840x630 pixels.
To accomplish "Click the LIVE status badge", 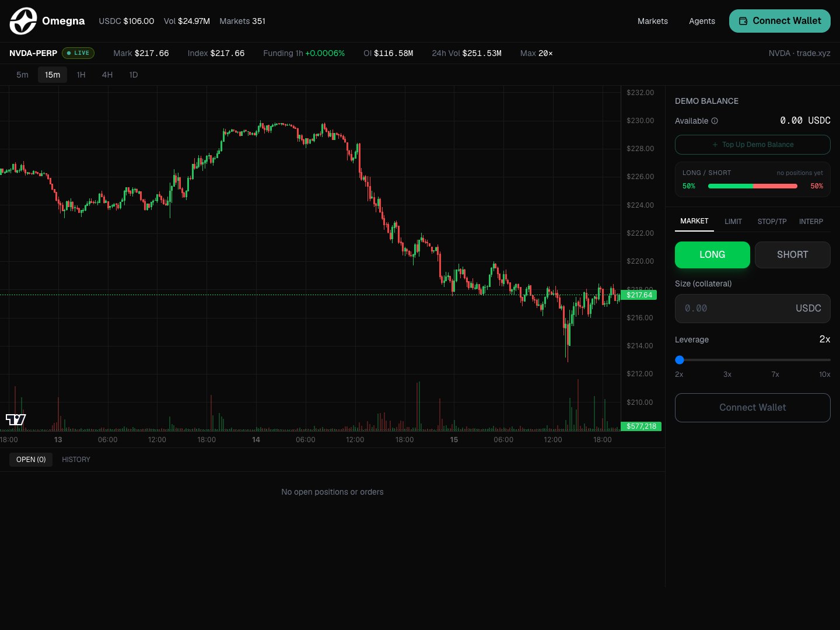I will pos(78,53).
